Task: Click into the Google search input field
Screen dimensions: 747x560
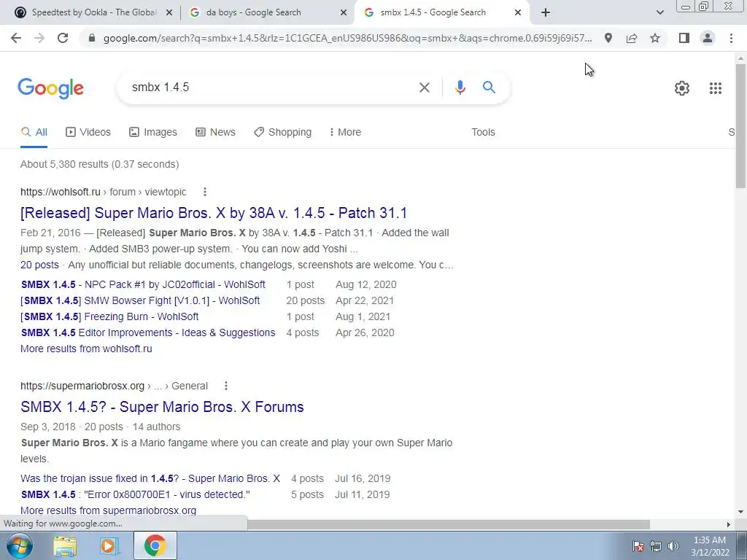Action: pos(271,87)
